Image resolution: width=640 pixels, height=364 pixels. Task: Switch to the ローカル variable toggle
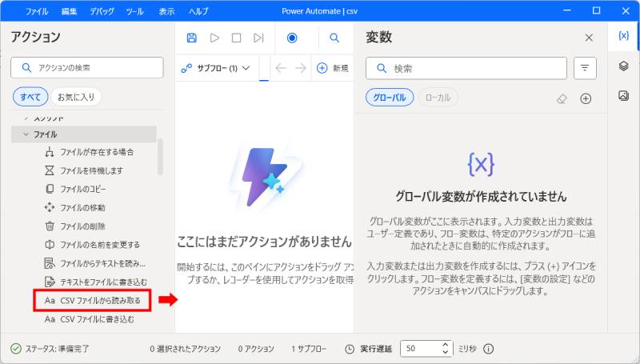coord(438,98)
